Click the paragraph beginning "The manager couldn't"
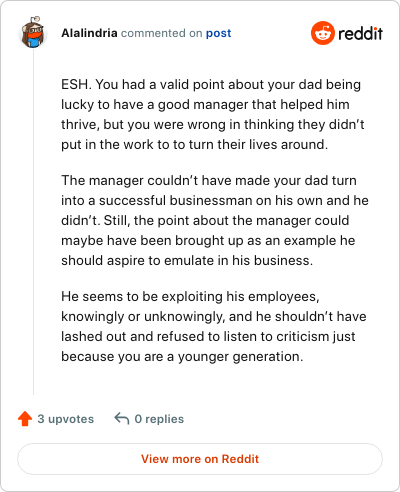400x492 pixels. point(215,220)
